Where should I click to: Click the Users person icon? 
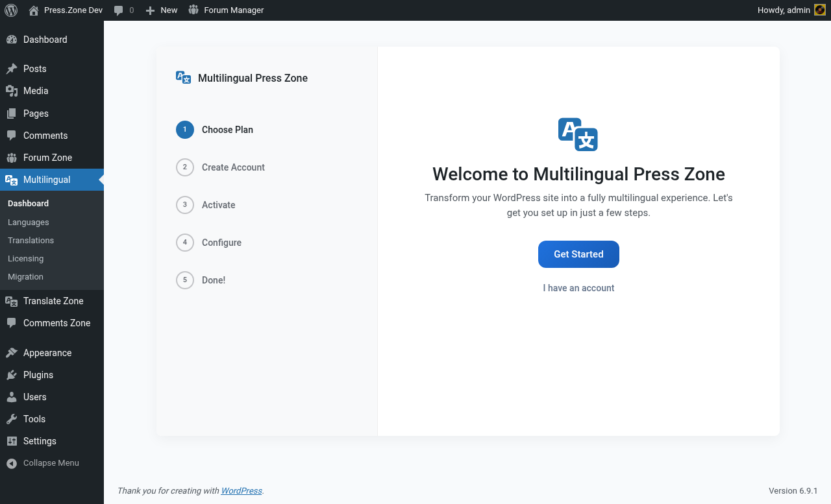click(x=12, y=397)
